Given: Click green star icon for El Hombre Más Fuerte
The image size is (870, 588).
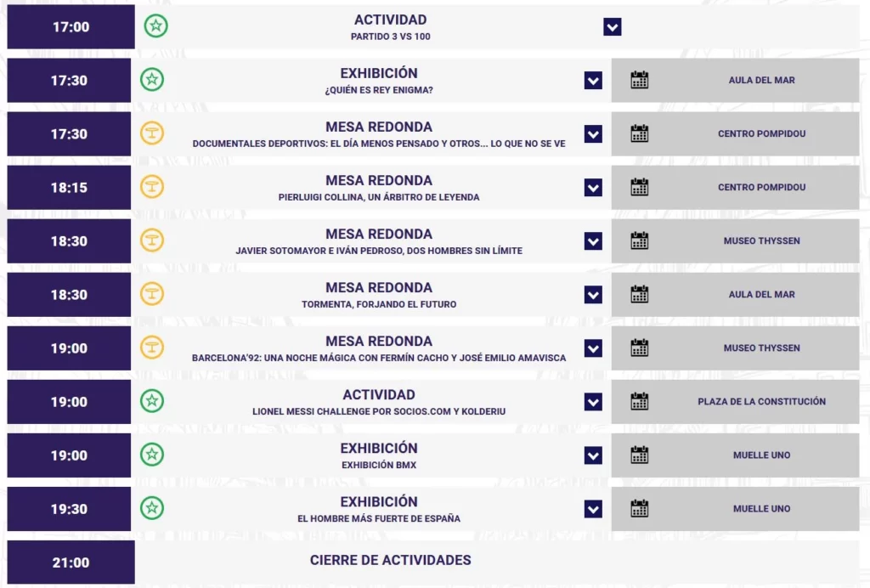Looking at the screenshot, I should coord(152,508).
